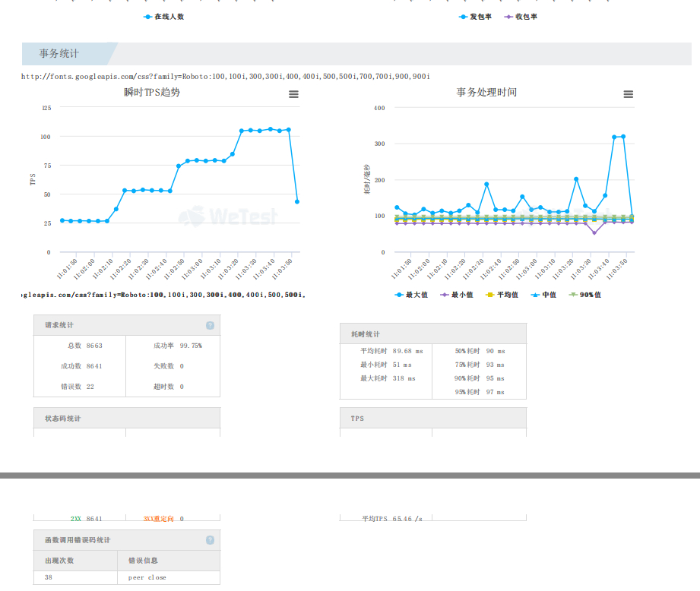Click the help icon in 请求统计 header
Image resolution: width=700 pixels, height=591 pixels.
click(x=210, y=325)
